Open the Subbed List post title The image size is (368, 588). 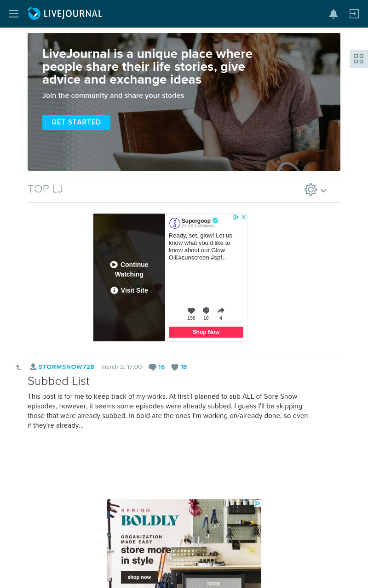(58, 381)
